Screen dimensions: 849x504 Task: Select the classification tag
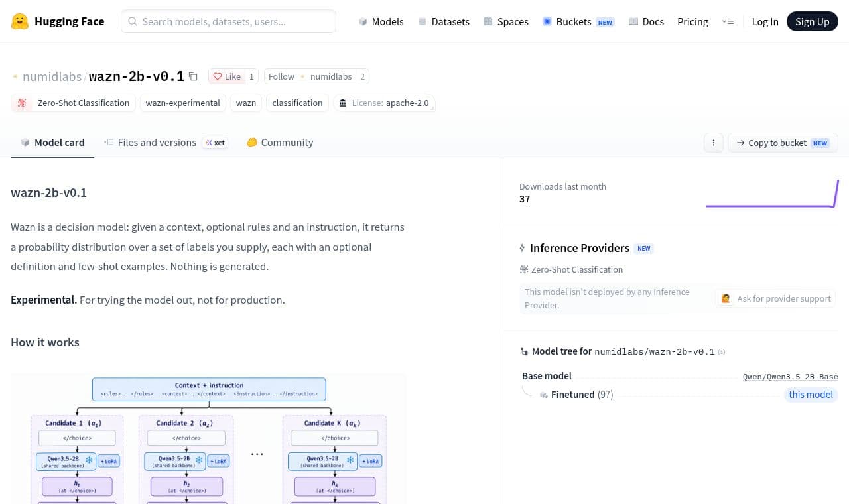tap(297, 103)
